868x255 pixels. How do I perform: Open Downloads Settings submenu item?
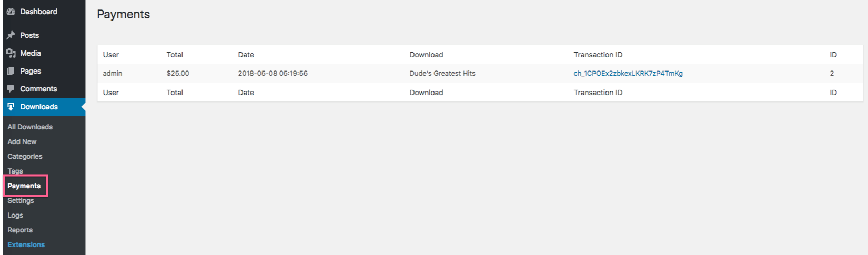[x=21, y=200]
